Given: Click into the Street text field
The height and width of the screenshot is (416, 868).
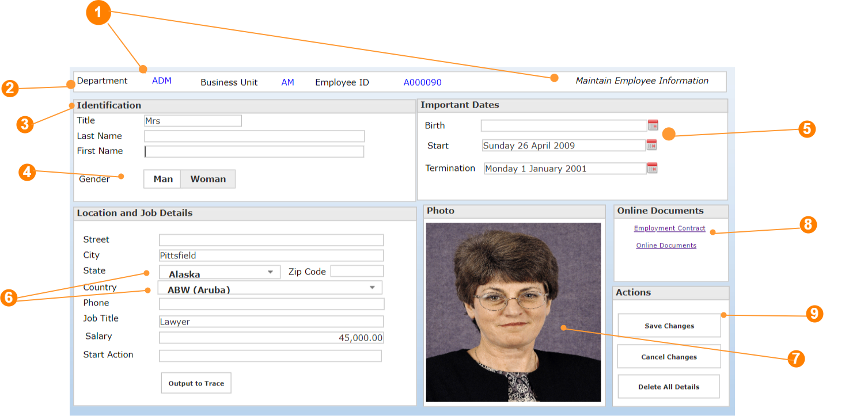Looking at the screenshot, I should [x=271, y=240].
